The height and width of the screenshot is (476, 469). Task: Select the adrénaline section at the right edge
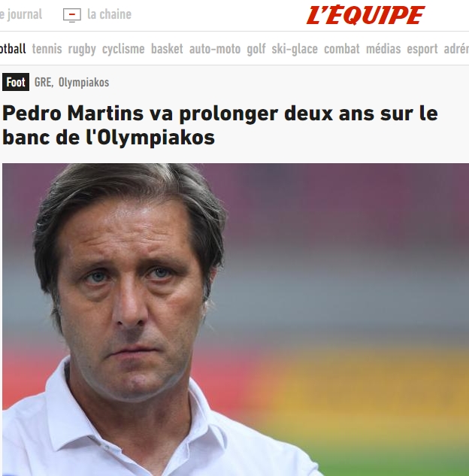(x=456, y=49)
